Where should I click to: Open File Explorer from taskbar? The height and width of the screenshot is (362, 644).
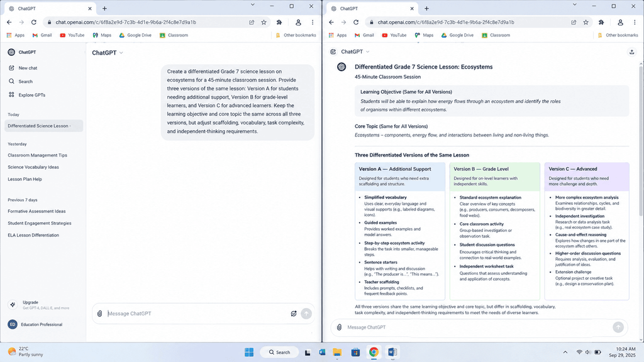[337, 352]
